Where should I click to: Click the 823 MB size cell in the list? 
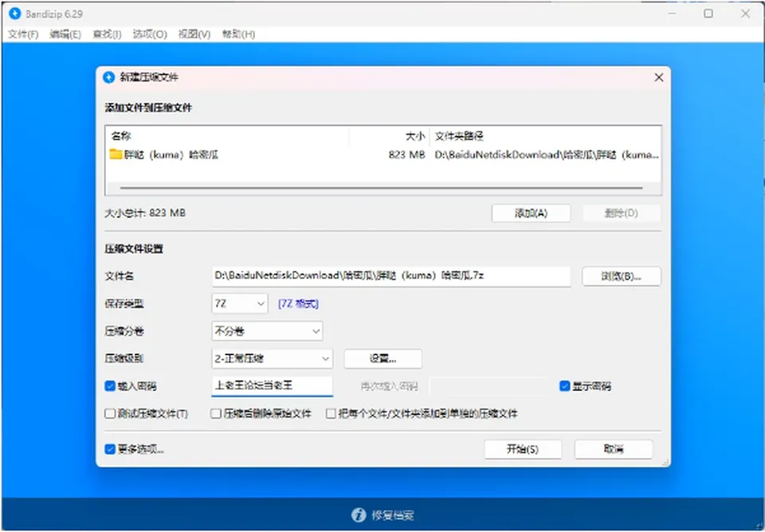click(406, 155)
